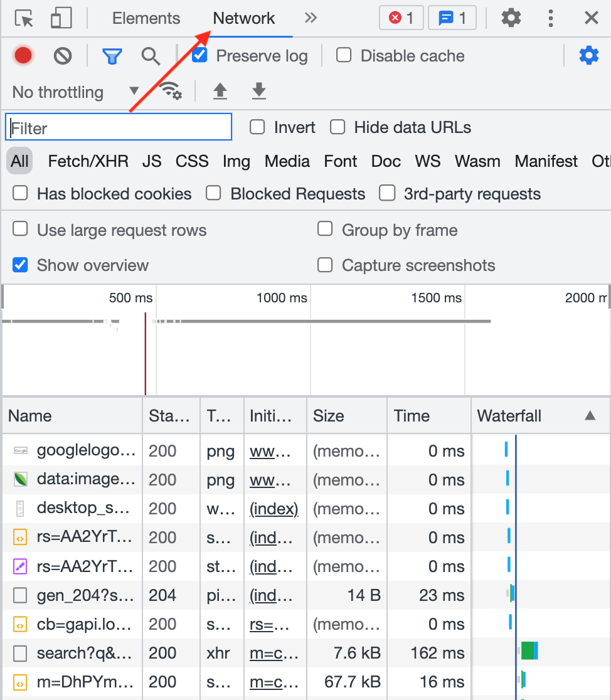Filter by WS requests
The image size is (611, 700).
click(427, 161)
